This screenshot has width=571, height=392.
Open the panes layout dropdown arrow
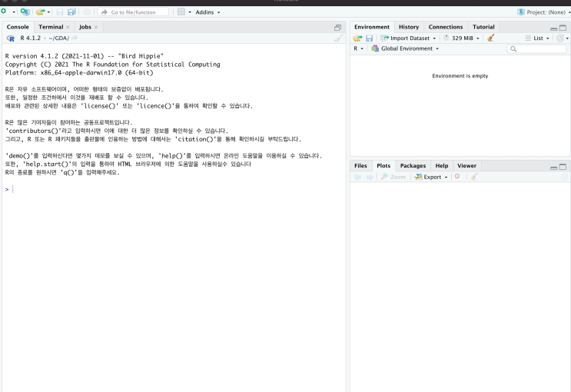click(190, 12)
